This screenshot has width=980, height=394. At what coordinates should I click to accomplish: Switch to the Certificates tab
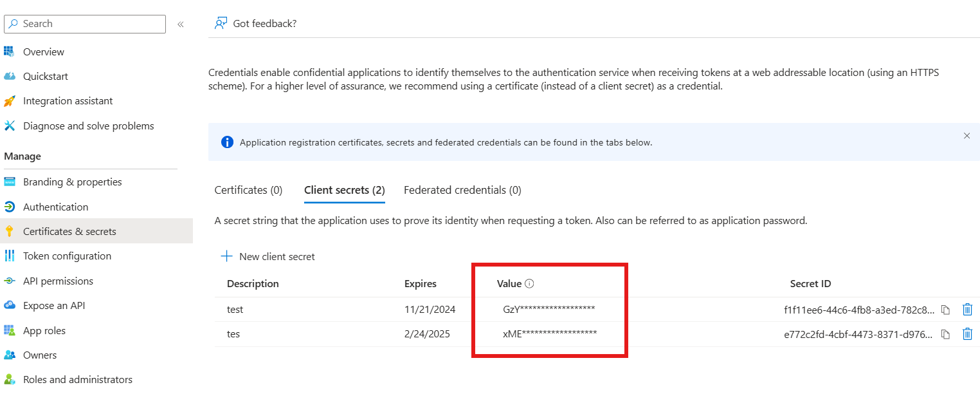click(248, 190)
